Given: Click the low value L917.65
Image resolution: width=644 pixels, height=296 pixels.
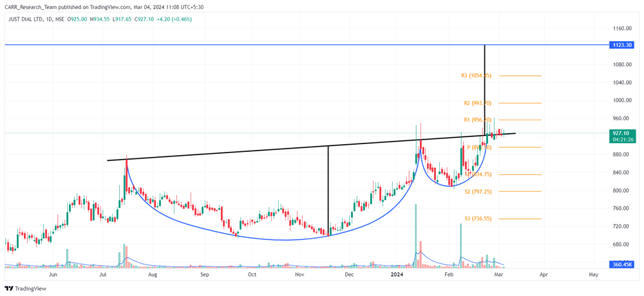Looking at the screenshot, I should (123, 19).
